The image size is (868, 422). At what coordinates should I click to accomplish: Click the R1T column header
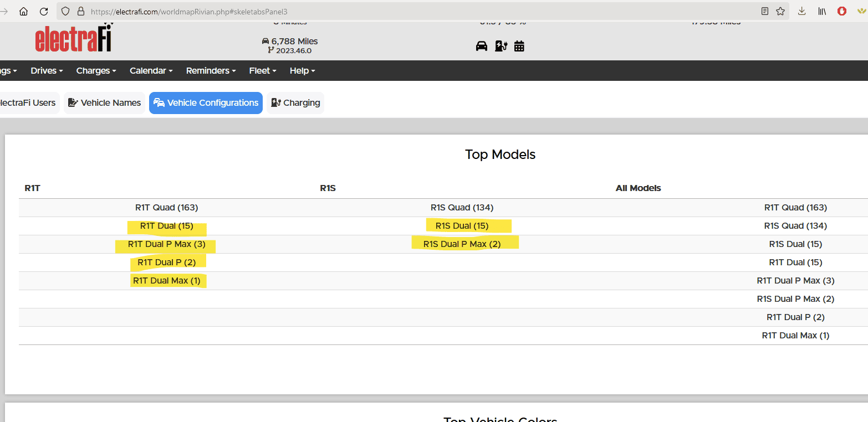[33, 188]
